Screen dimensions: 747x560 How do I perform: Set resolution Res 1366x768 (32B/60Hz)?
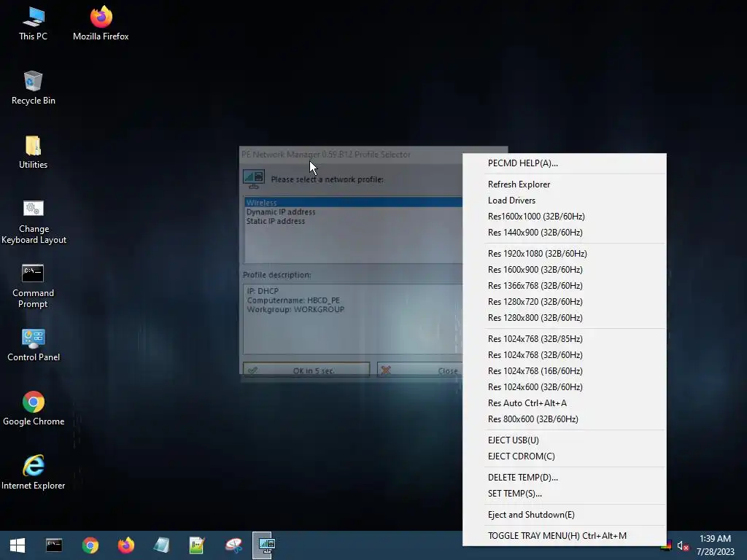(565, 286)
